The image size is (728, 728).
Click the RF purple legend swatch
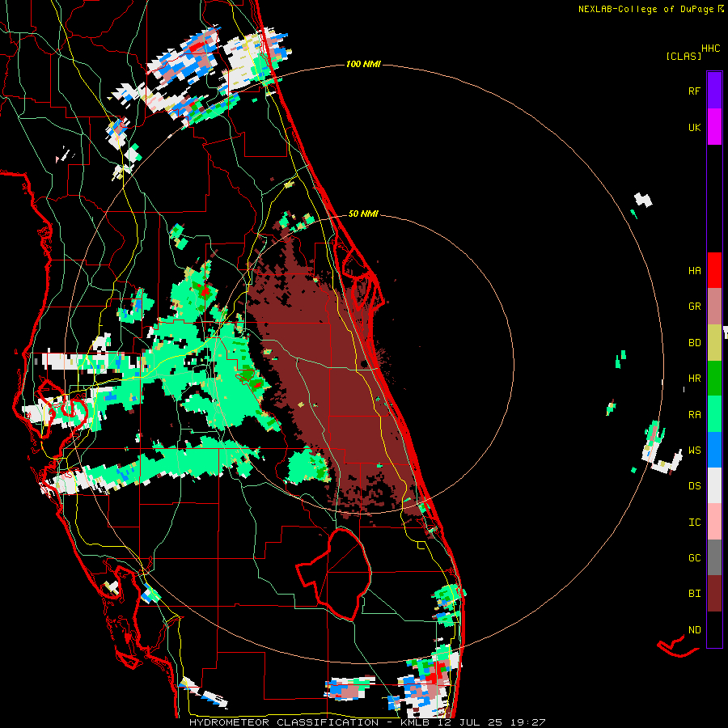point(714,91)
